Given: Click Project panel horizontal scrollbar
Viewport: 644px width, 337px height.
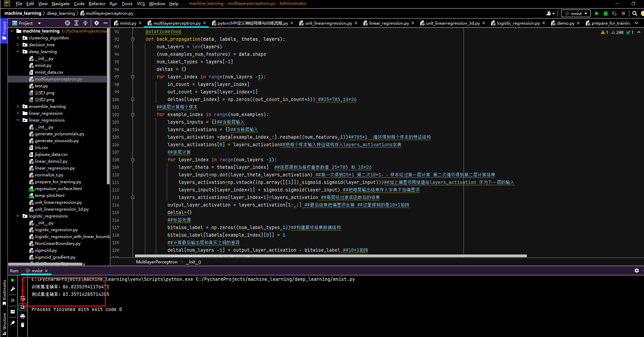Looking at the screenshot, I should coord(46,264).
